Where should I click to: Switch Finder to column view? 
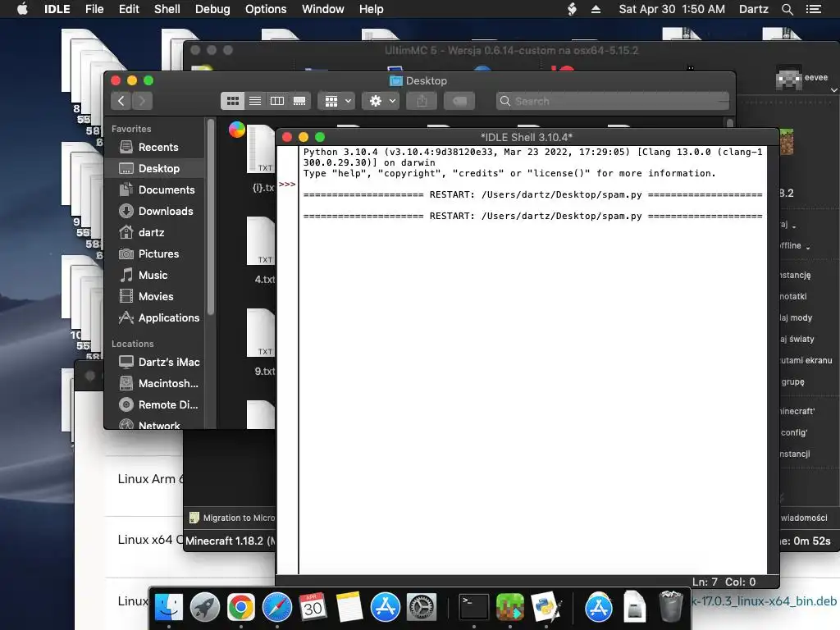(x=277, y=101)
